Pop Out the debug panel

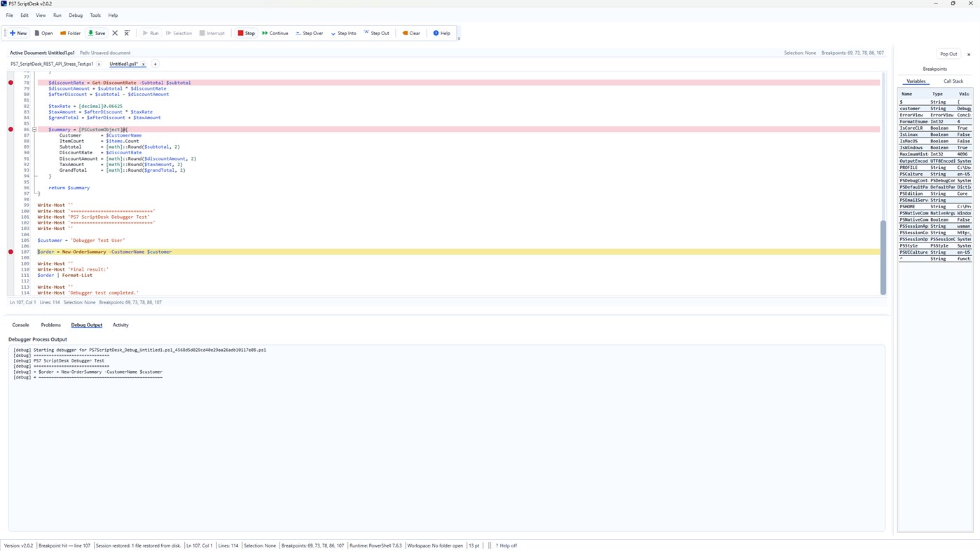point(948,54)
